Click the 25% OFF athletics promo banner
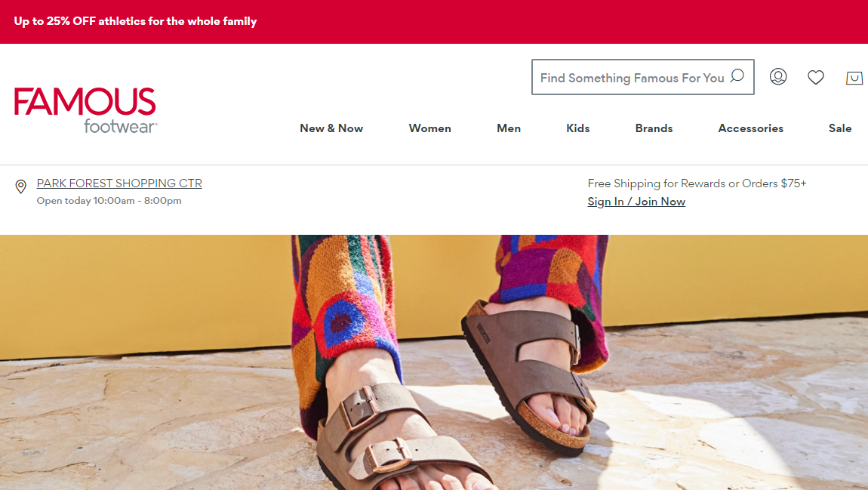 [135, 22]
